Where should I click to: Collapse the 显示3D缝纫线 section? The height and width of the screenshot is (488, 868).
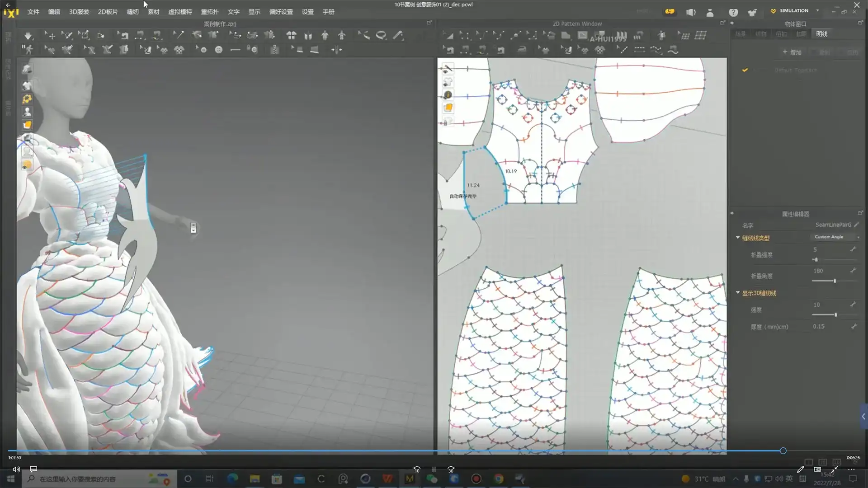[738, 293]
